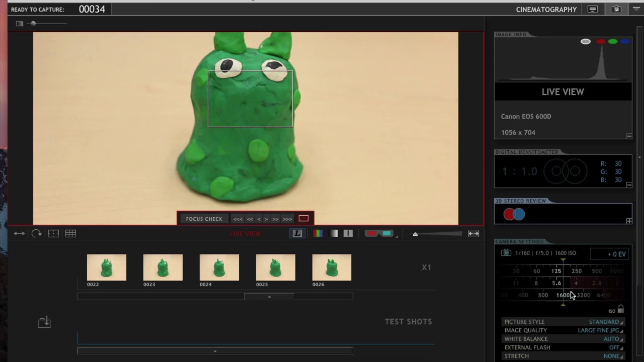Select thumbnail frame 0023

coord(163,267)
